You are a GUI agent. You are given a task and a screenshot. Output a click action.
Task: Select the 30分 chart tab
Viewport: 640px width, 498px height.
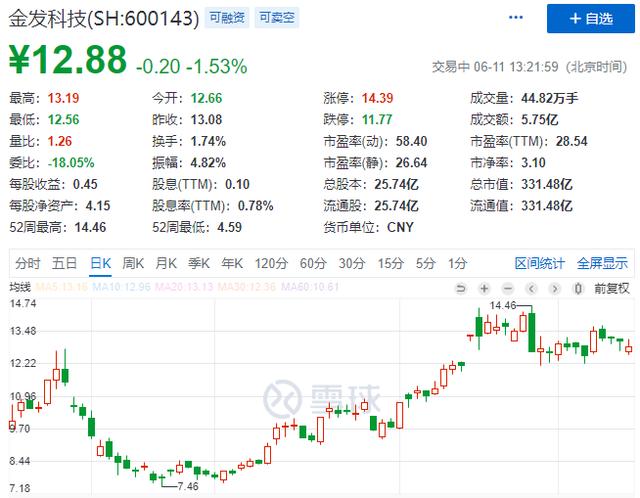point(352,263)
